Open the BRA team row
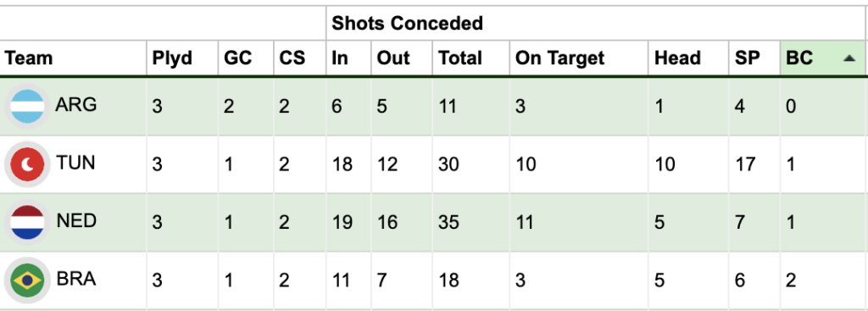The width and height of the screenshot is (868, 311). (x=434, y=280)
